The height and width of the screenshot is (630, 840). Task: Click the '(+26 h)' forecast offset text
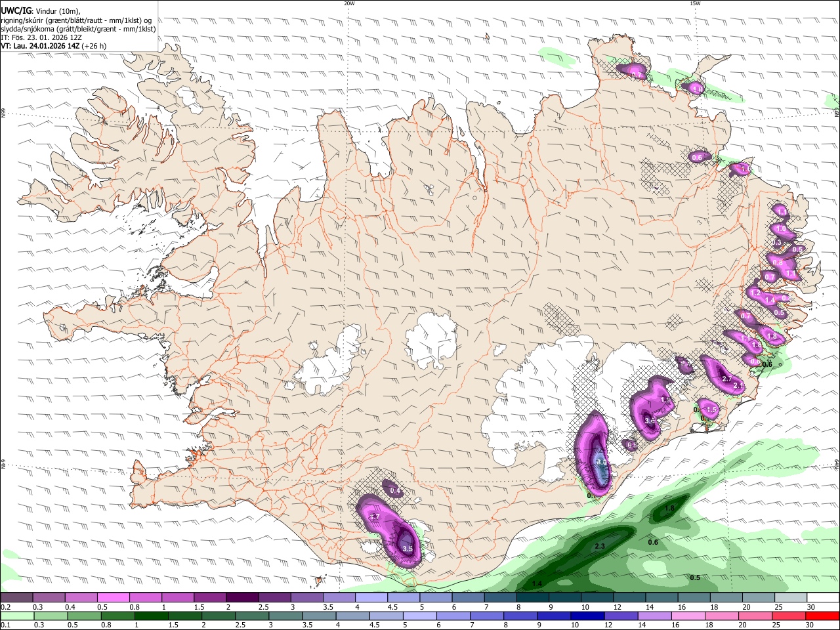pos(94,47)
